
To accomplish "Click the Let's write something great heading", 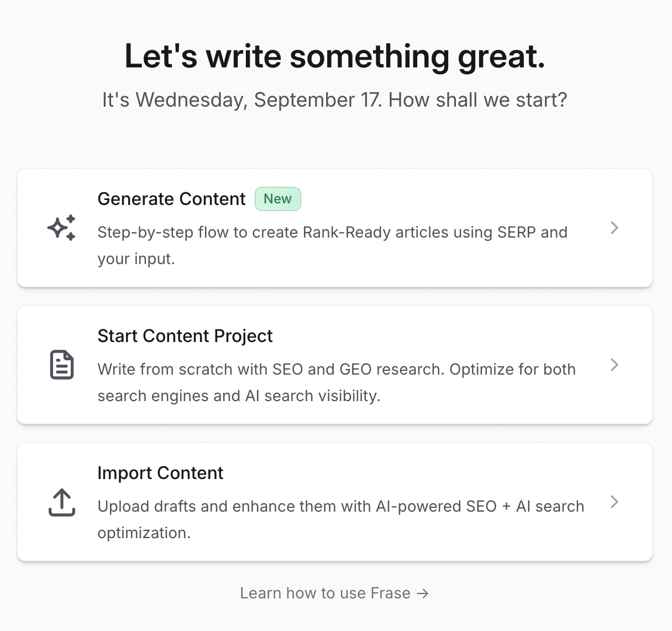I will [x=335, y=56].
